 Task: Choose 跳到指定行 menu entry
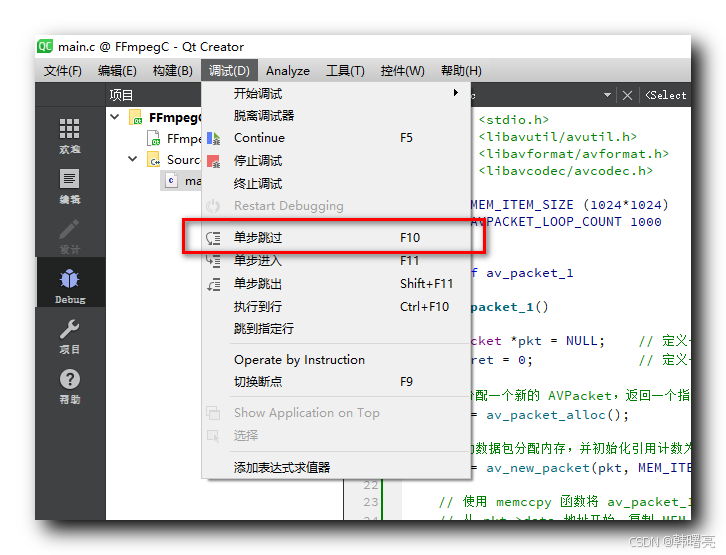click(x=336, y=329)
